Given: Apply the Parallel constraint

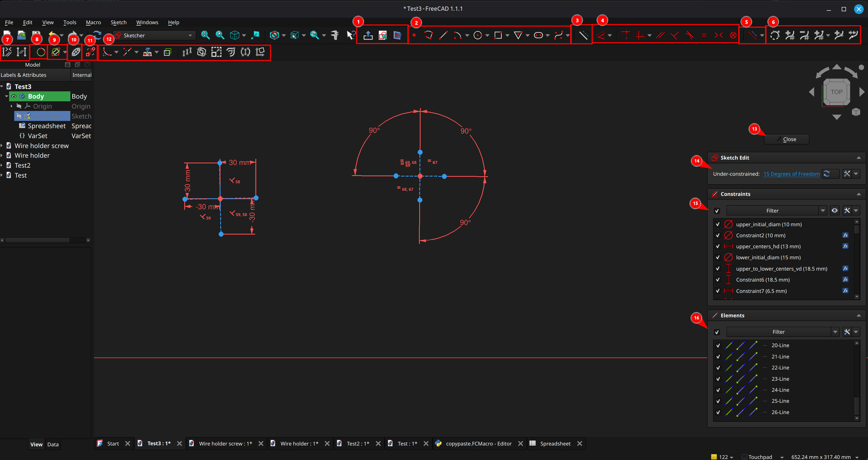Looking at the screenshot, I should [x=660, y=35].
